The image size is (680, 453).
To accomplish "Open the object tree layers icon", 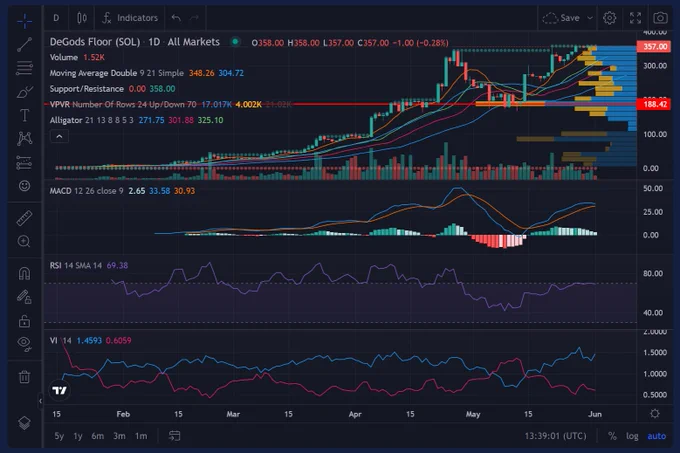I will click(x=25, y=422).
